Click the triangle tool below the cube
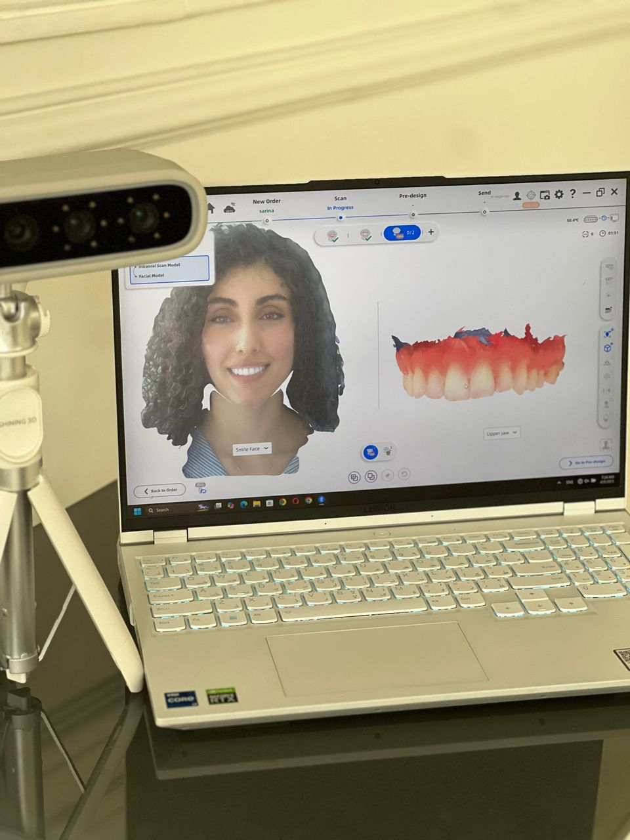The image size is (630, 840). [x=607, y=362]
